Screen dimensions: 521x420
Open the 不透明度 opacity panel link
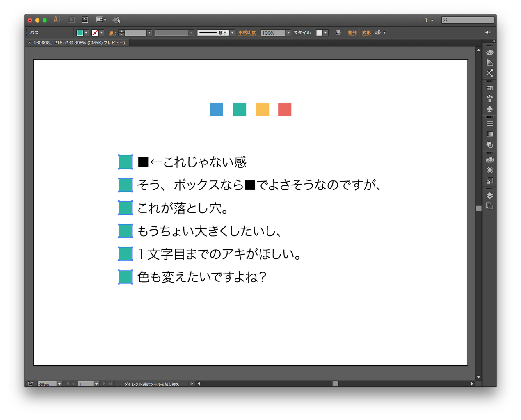coord(248,33)
